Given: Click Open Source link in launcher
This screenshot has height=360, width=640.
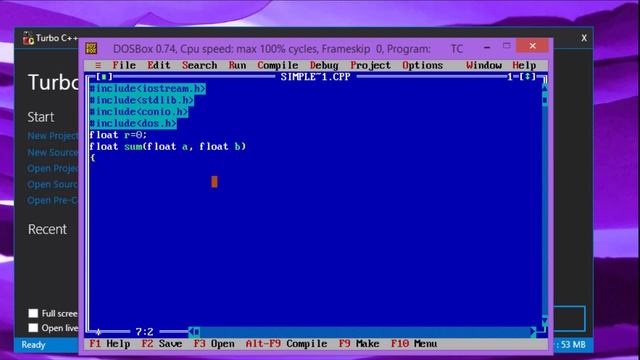Looking at the screenshot, I should tap(52, 184).
